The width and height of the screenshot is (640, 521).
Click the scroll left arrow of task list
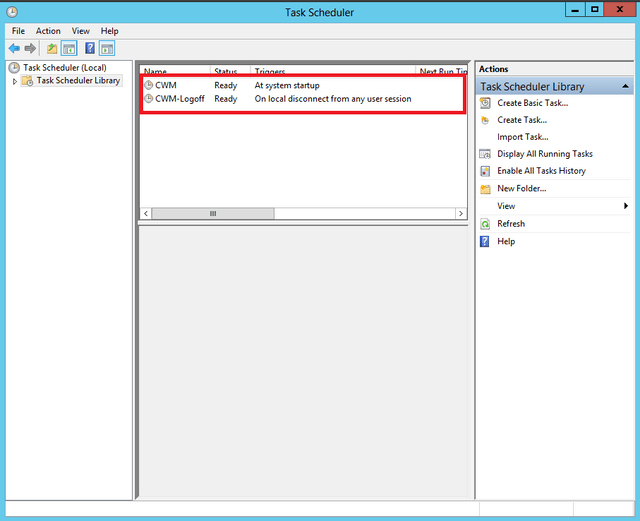click(x=146, y=214)
